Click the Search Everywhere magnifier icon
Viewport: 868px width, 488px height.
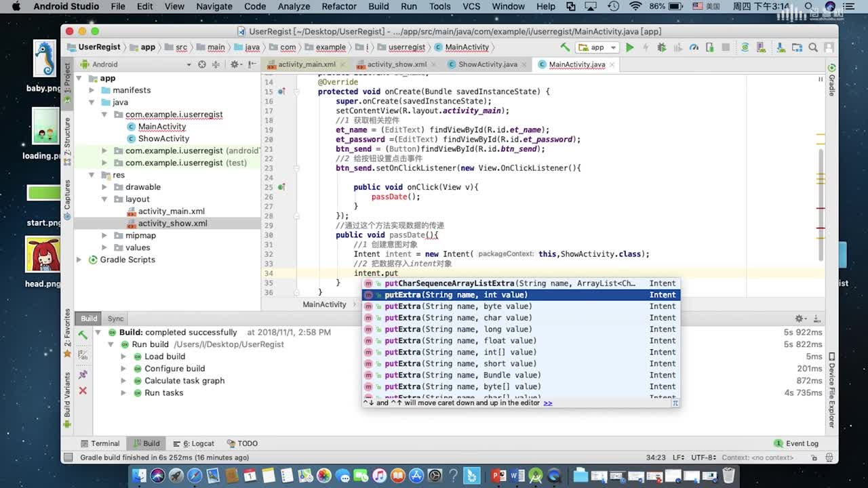pyautogui.click(x=812, y=47)
